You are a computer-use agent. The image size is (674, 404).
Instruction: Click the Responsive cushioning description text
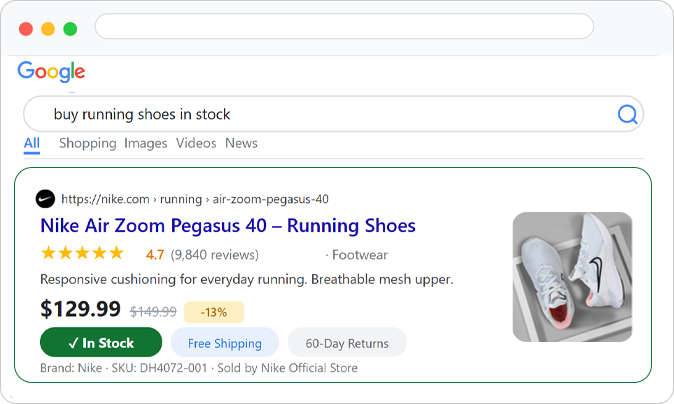coord(247,279)
